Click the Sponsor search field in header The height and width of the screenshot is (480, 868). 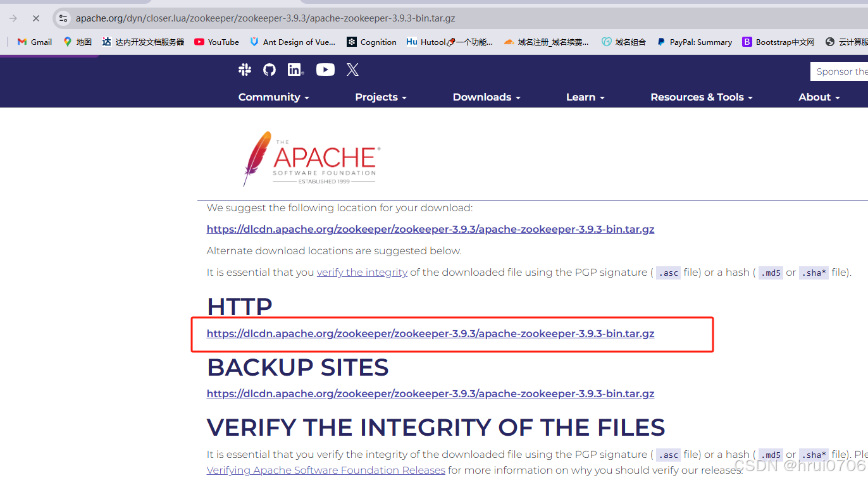coord(839,71)
